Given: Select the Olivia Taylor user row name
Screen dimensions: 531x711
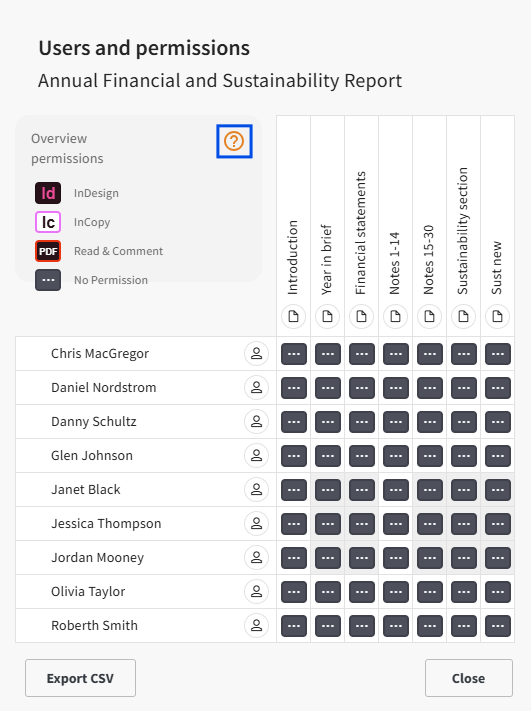Looking at the screenshot, I should click(88, 592).
